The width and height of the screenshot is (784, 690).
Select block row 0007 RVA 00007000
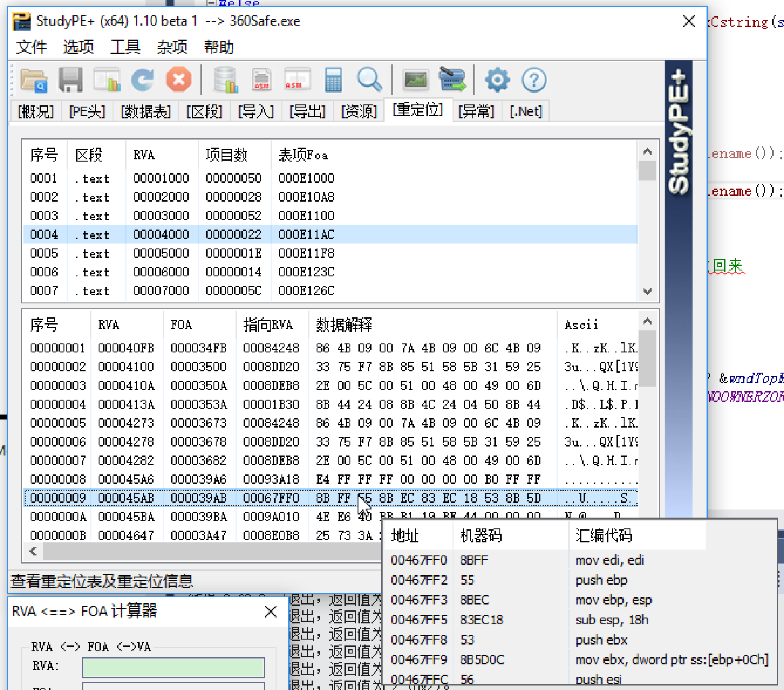[330, 291]
